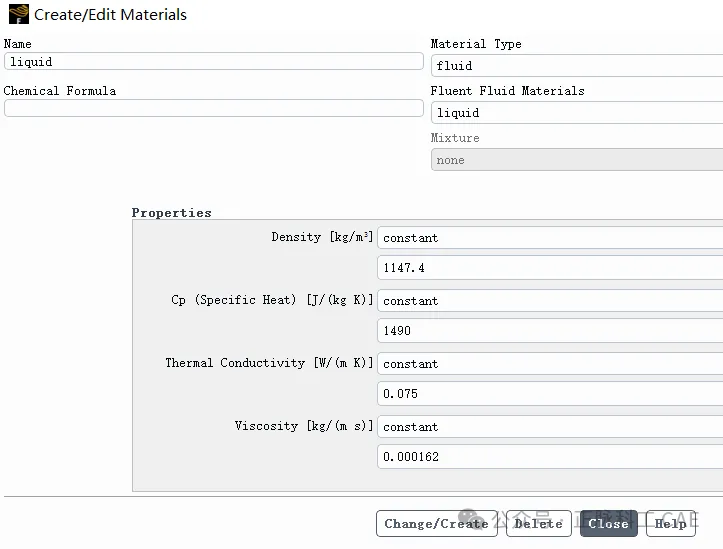Image resolution: width=723 pixels, height=549 pixels.
Task: Click the Create/Edit Materials title text
Action: (110, 15)
